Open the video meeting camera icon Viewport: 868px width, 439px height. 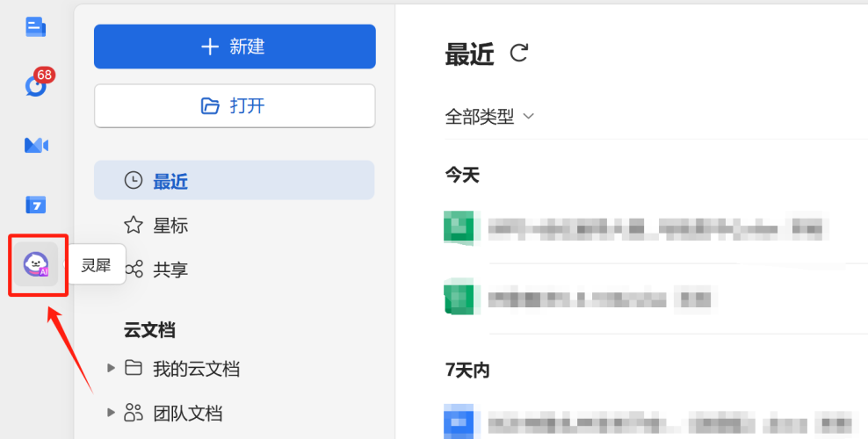[x=37, y=146]
